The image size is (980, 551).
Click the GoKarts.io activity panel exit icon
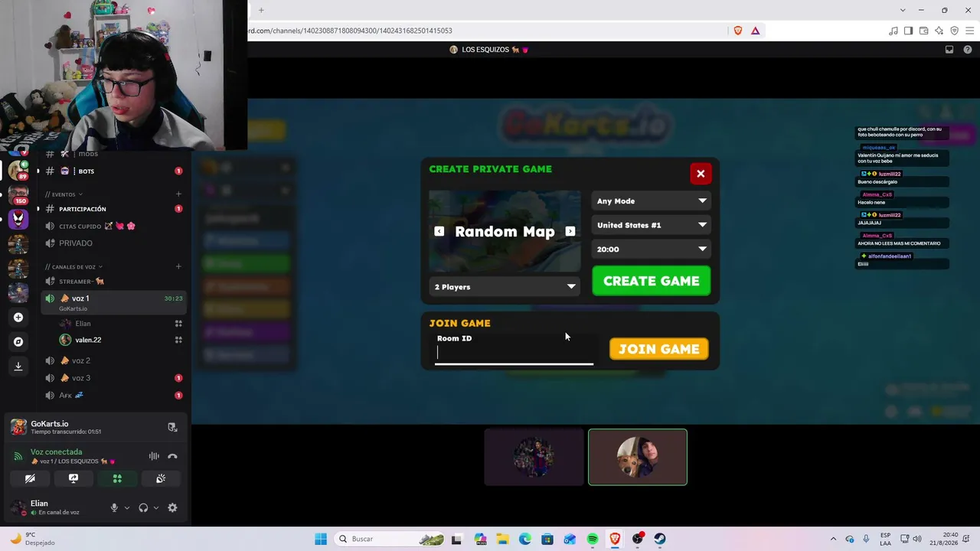pos(172,427)
